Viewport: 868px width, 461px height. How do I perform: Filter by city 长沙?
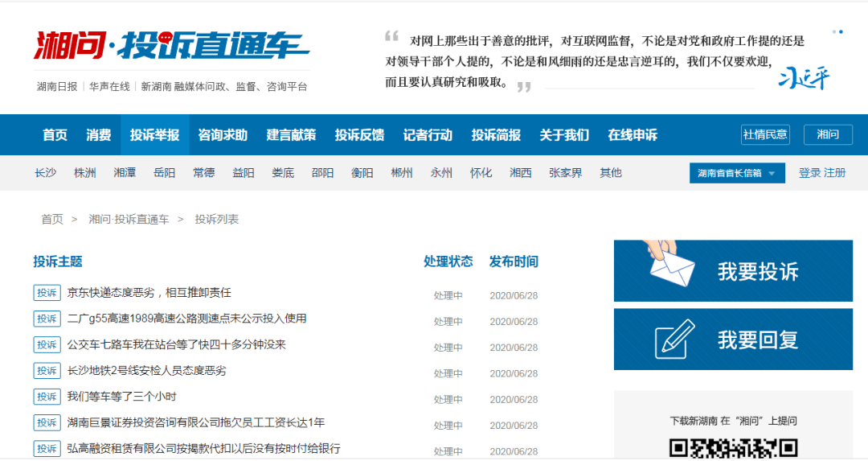coord(45,173)
